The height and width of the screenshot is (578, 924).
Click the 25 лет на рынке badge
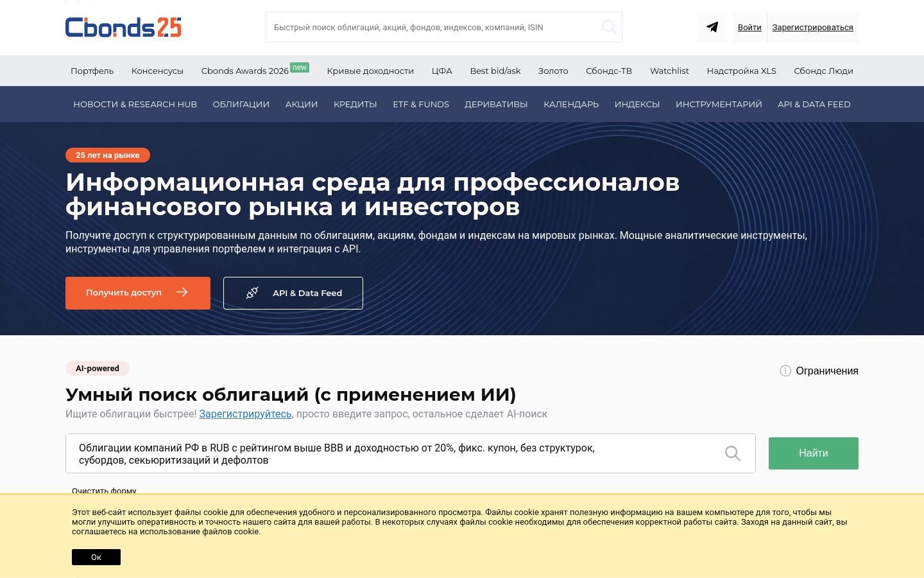click(x=108, y=155)
